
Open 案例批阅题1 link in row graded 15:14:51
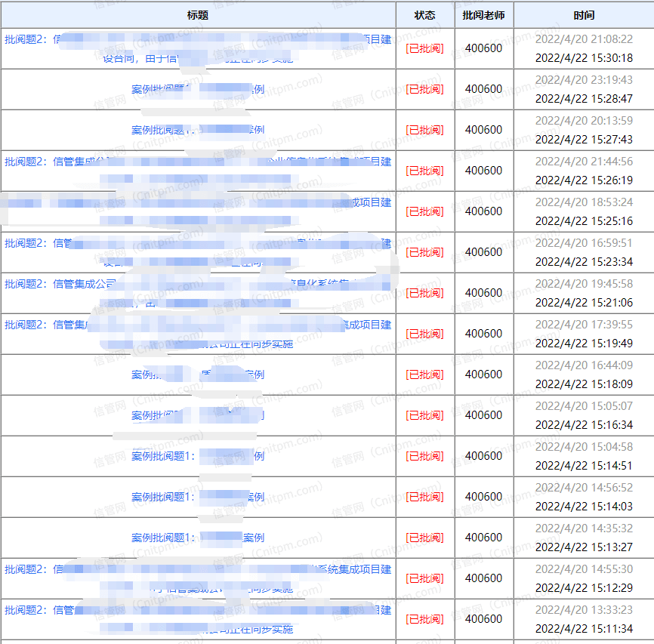163,456
